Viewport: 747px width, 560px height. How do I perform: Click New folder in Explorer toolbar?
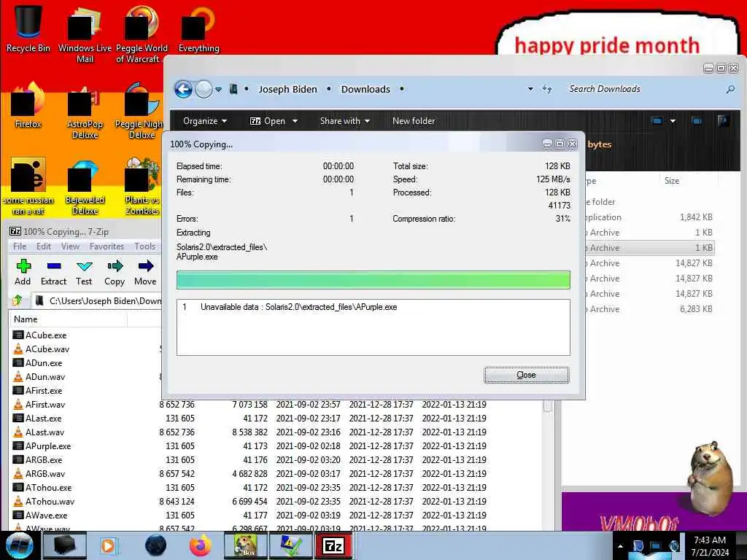(414, 121)
